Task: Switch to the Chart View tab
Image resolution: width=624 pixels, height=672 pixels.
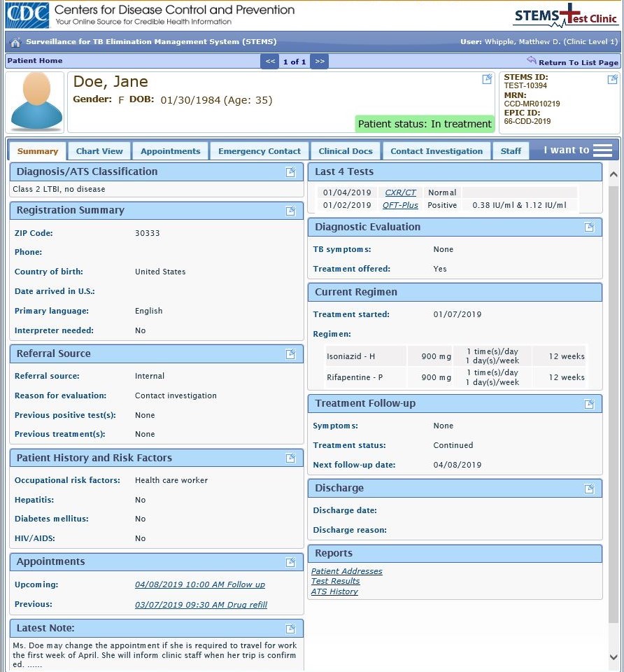Action: 99,151
